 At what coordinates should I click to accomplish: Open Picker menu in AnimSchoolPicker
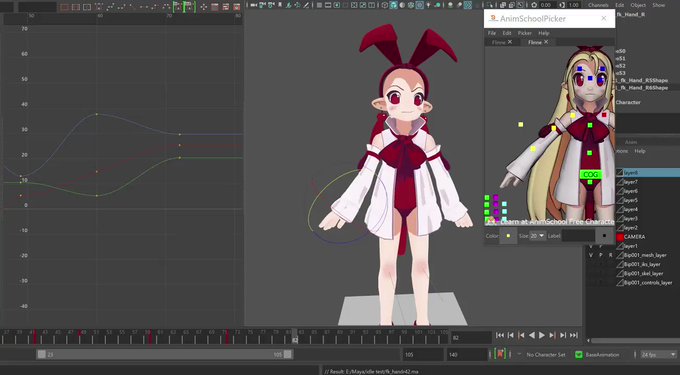tap(524, 33)
